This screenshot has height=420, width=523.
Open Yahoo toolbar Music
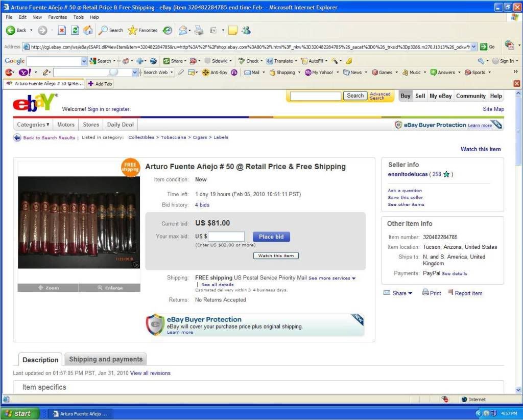[412, 73]
